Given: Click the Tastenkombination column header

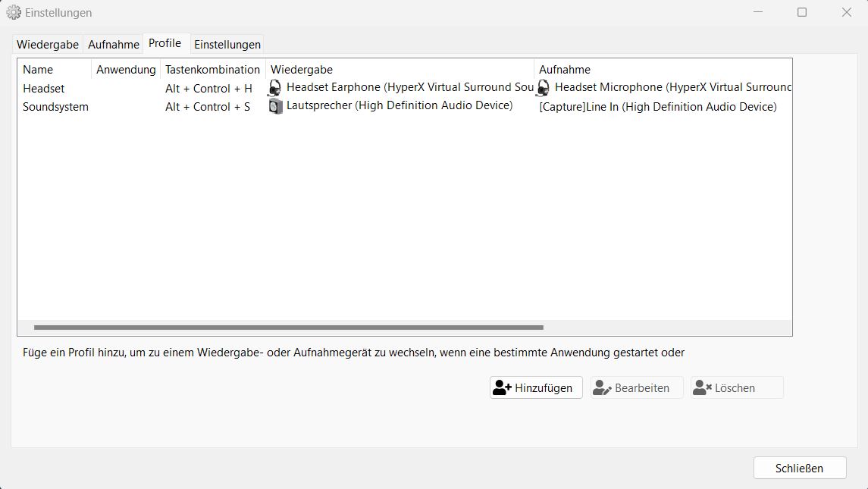Looking at the screenshot, I should 212,70.
